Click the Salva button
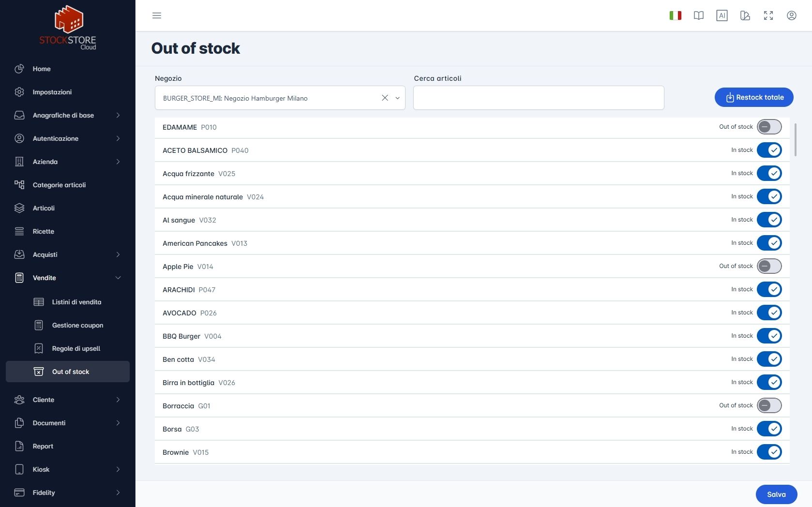 click(x=776, y=494)
